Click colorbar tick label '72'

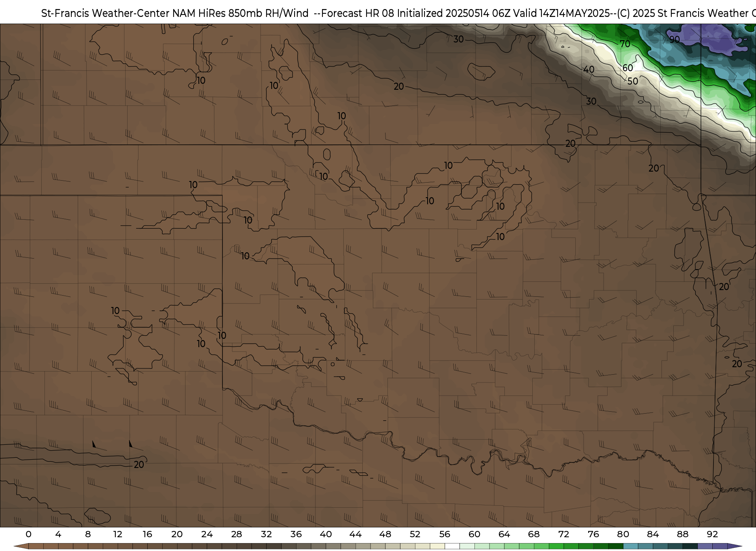(563, 534)
